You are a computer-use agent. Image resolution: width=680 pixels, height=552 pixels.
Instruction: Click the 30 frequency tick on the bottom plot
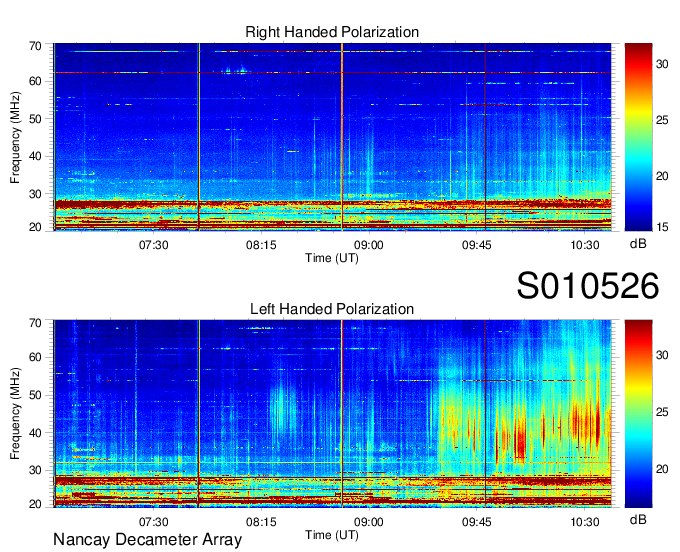pos(35,470)
